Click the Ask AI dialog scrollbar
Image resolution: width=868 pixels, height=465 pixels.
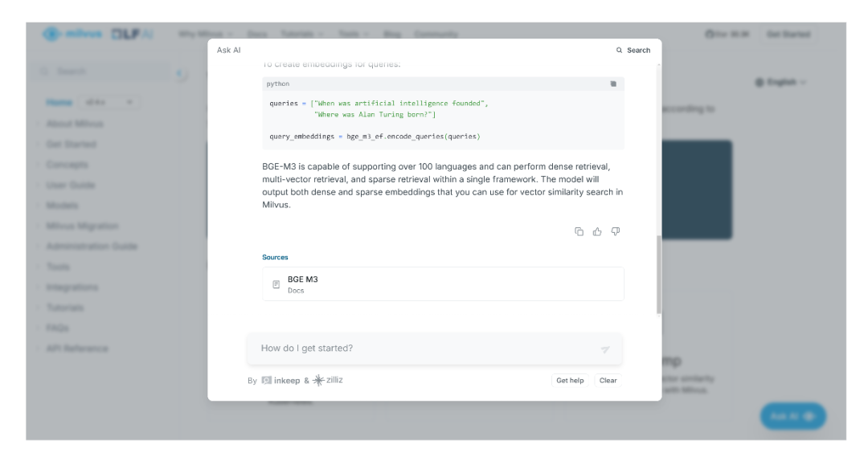(x=659, y=274)
